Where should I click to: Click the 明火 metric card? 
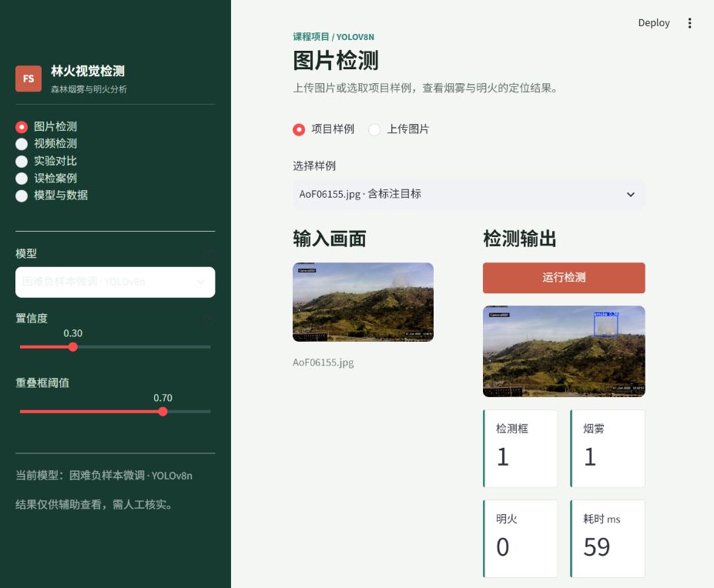coord(521,539)
